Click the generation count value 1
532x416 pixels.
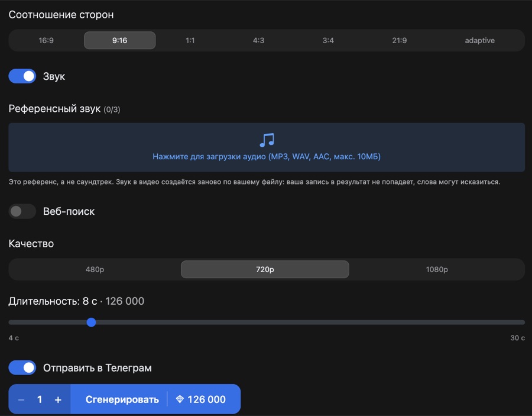point(40,399)
